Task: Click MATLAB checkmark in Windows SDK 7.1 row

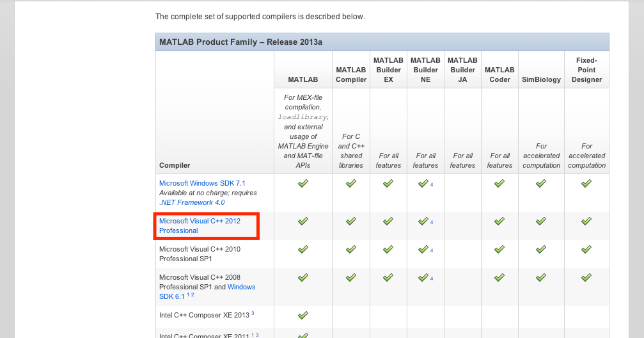Action: pyautogui.click(x=303, y=183)
